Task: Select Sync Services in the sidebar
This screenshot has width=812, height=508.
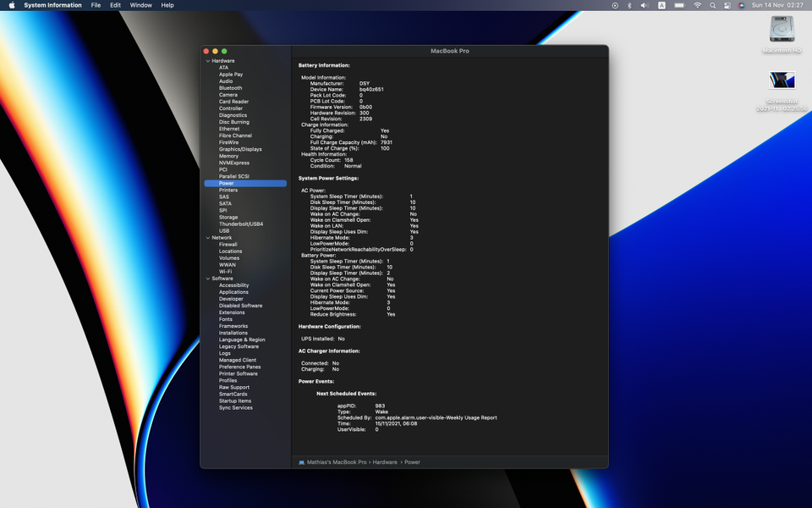Action: [x=236, y=408]
